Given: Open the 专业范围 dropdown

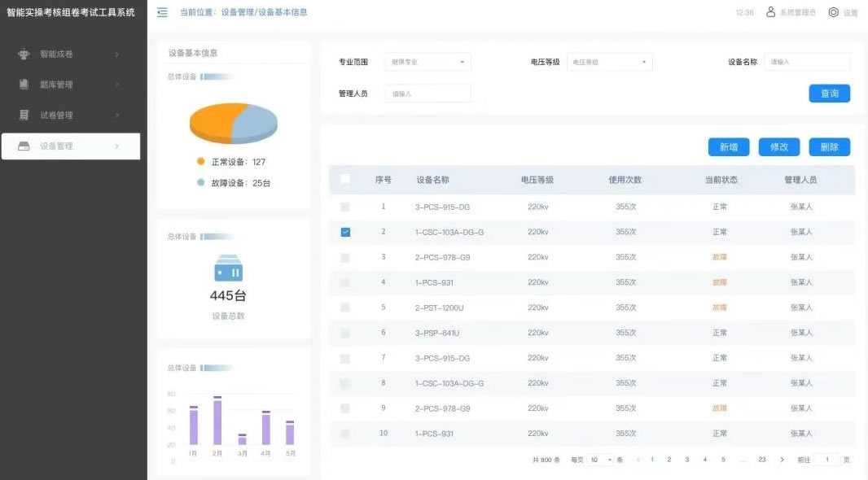Looking at the screenshot, I should pyautogui.click(x=427, y=62).
